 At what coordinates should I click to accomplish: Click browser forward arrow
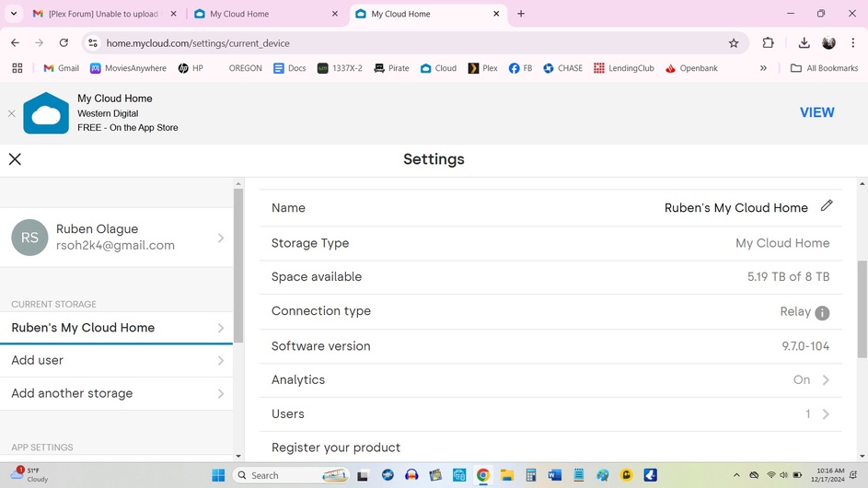click(39, 42)
